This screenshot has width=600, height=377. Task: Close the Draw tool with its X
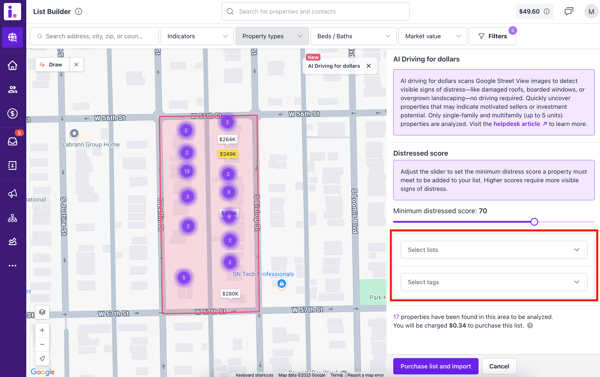click(77, 65)
